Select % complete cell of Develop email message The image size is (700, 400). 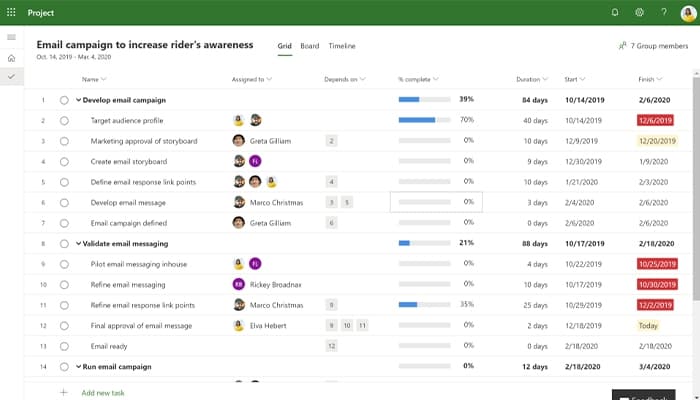point(436,202)
